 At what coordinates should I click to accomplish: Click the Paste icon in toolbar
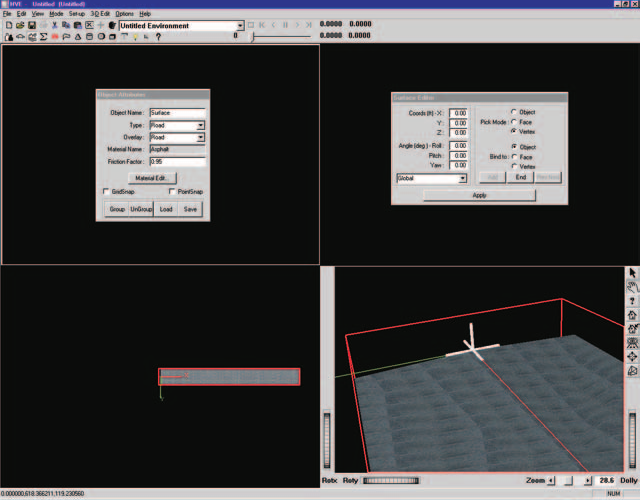pyautogui.click(x=78, y=25)
